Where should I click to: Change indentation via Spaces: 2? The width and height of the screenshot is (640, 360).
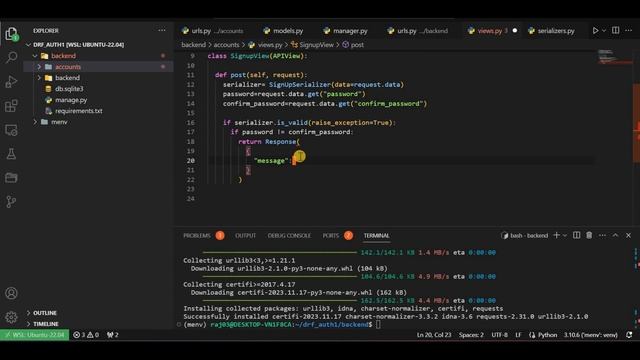pos(471,335)
